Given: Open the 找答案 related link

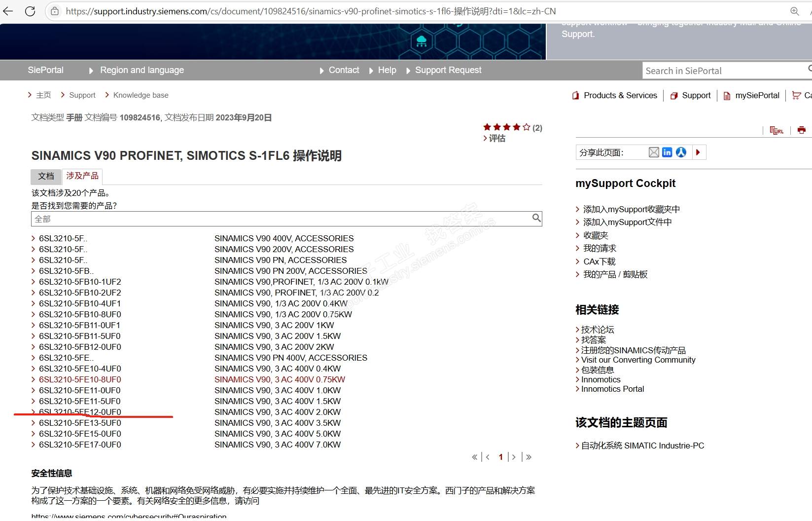Looking at the screenshot, I should click(x=594, y=340).
